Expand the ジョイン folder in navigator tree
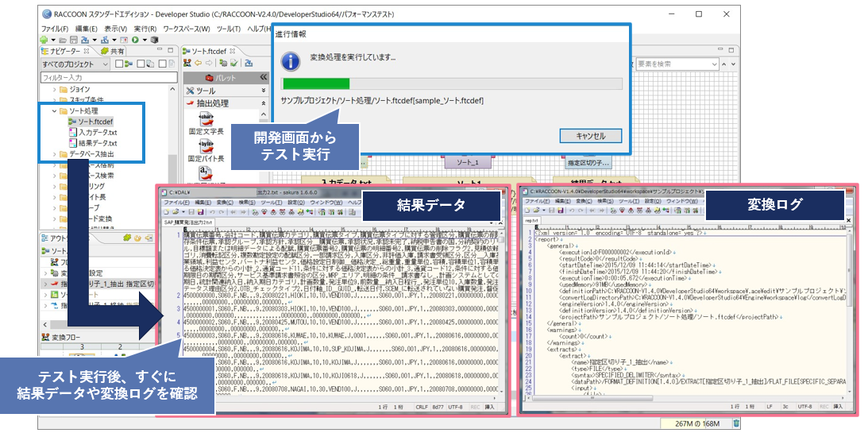 [x=54, y=90]
